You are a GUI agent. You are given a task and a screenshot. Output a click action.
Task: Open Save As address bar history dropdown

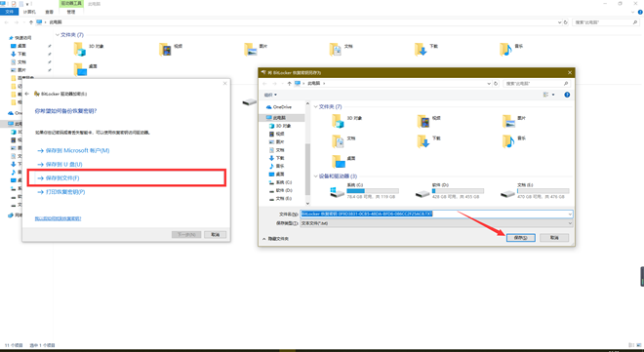[489, 83]
